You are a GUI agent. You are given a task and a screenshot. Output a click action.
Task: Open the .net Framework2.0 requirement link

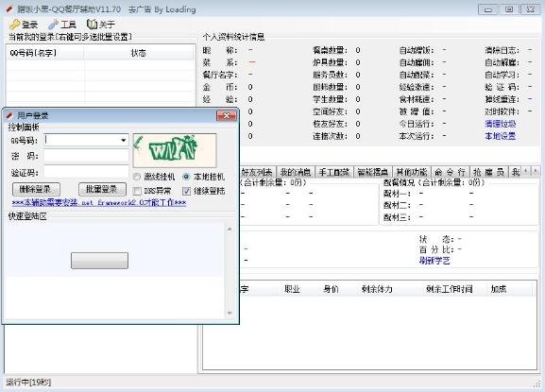click(x=99, y=202)
